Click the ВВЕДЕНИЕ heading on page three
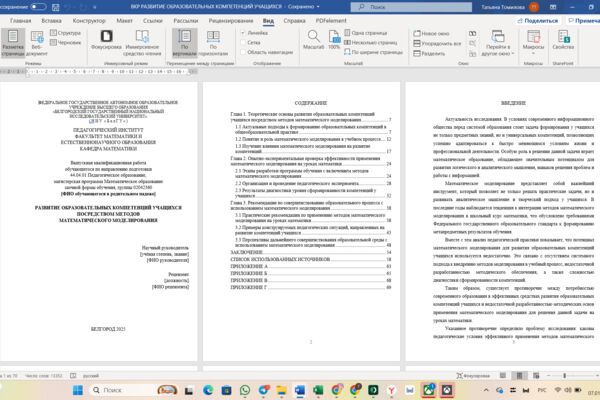Viewport: 600px width, 400px height. point(513,103)
